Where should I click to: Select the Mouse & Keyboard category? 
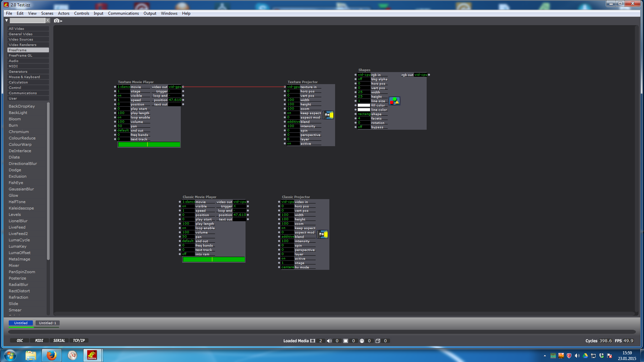coord(28,77)
